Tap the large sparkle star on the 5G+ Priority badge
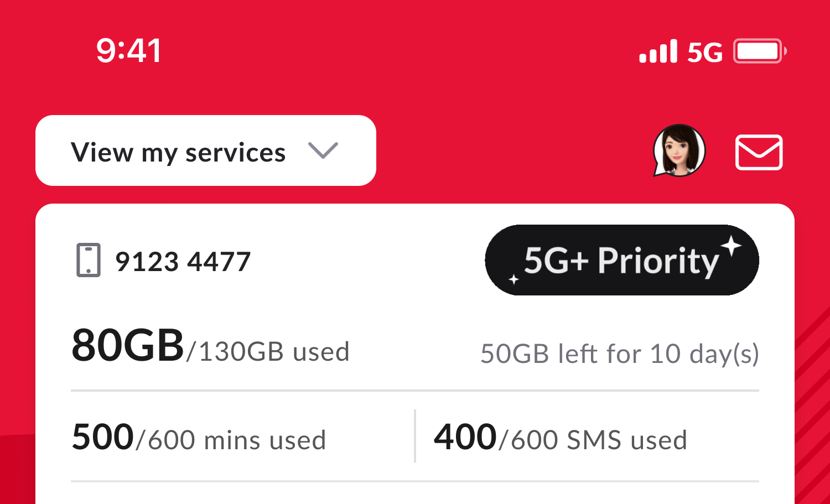 pyautogui.click(x=731, y=246)
